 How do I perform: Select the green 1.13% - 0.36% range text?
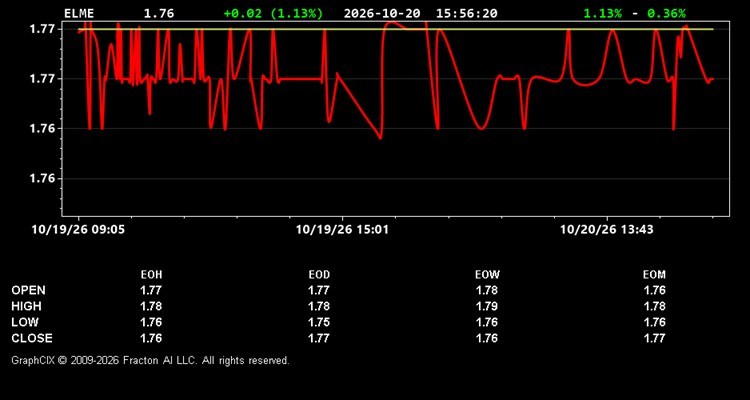635,13
